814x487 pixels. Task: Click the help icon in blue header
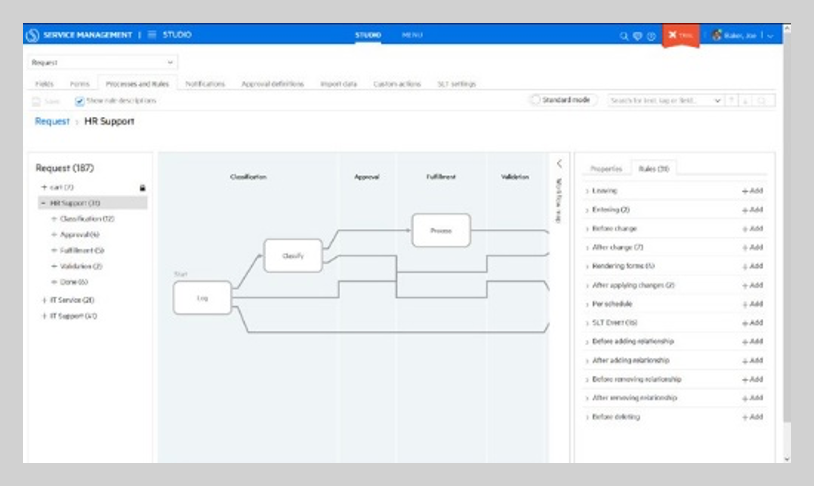(x=651, y=36)
